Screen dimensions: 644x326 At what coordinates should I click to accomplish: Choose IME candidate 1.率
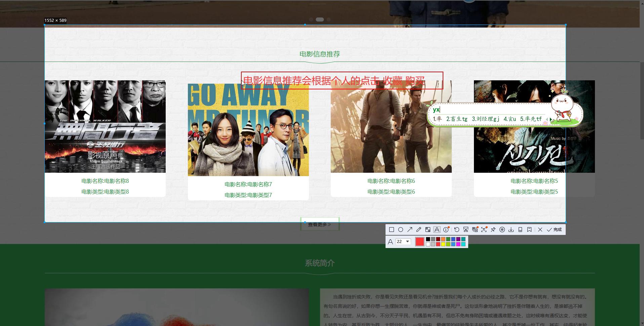click(x=437, y=119)
